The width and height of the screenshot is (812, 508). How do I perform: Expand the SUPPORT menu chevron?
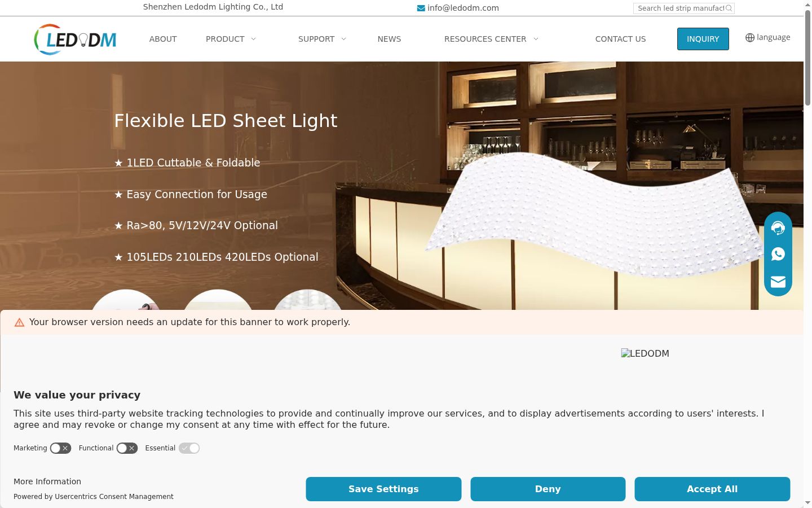343,39
